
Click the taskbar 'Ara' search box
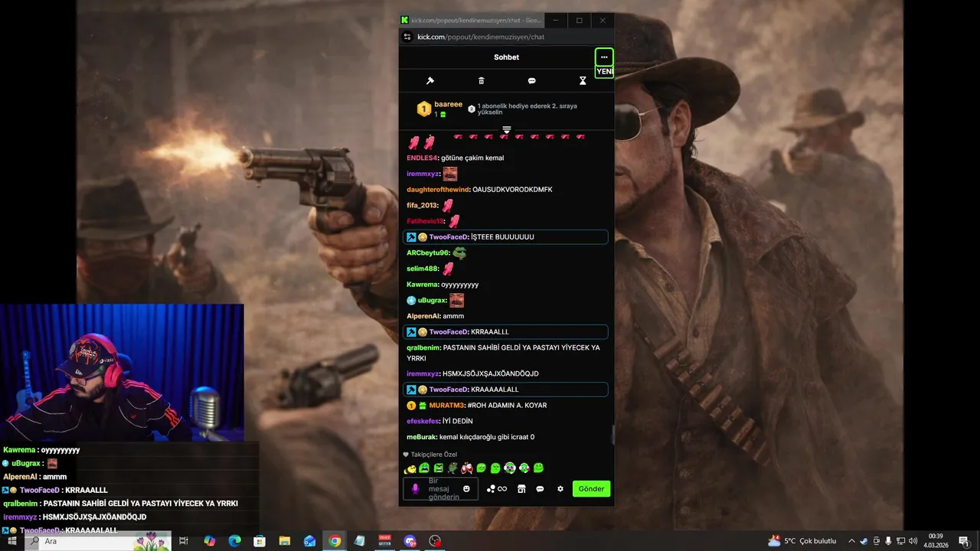100,541
